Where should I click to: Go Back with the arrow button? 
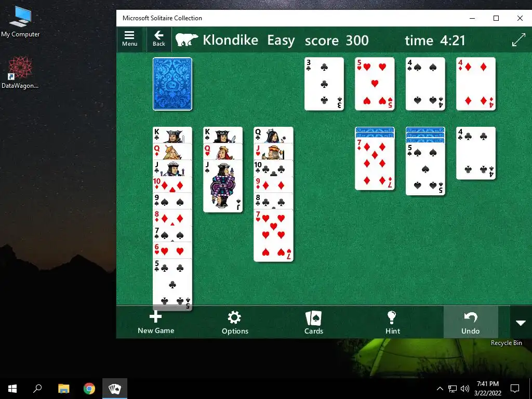[x=159, y=39]
